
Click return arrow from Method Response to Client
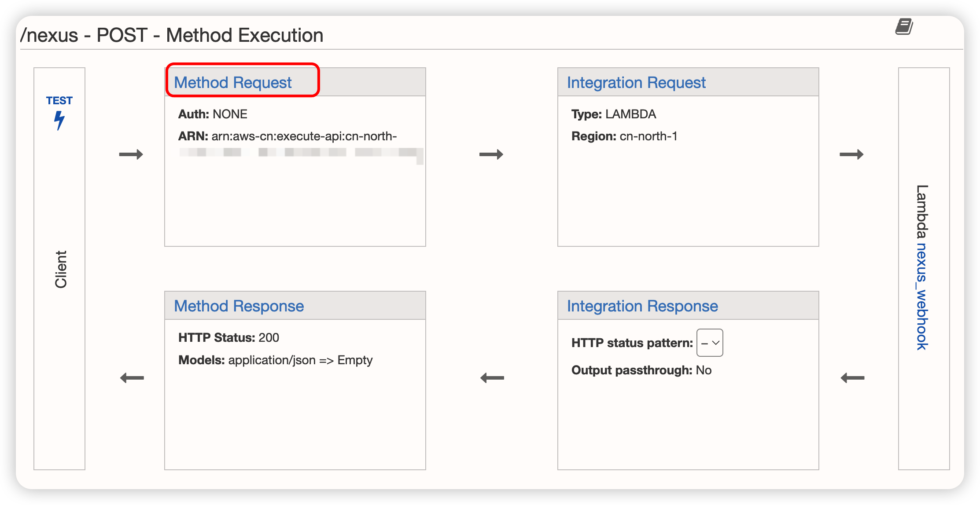click(132, 378)
